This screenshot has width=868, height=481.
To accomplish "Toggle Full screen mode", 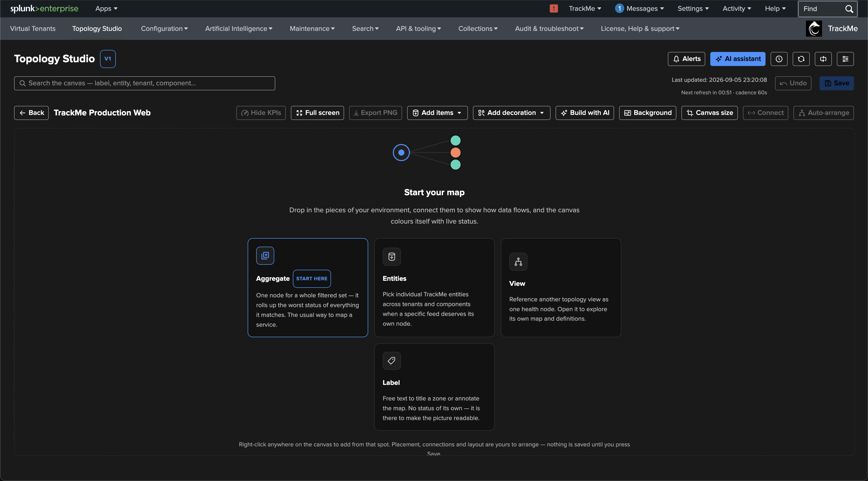I will click(317, 113).
